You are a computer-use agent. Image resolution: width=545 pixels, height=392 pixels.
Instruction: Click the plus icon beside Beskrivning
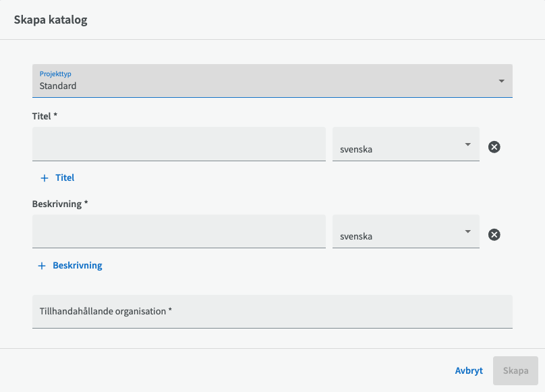point(42,266)
